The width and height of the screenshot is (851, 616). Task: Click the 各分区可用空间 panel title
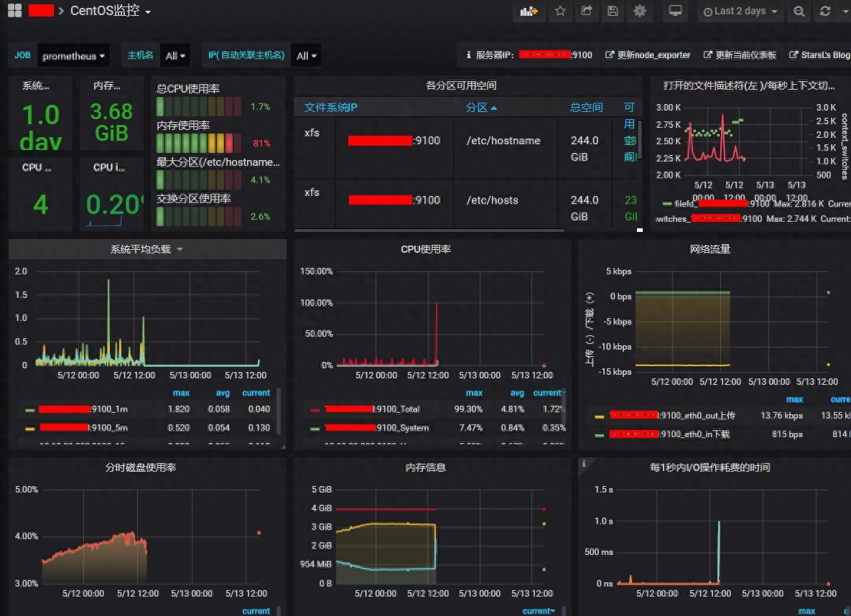461,85
